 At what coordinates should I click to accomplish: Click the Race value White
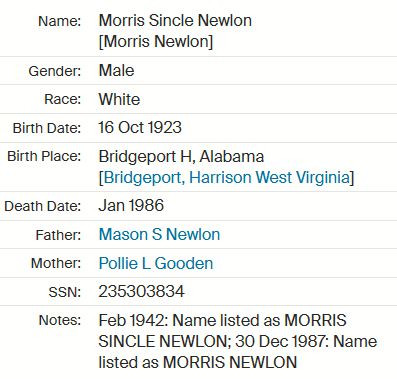tap(119, 99)
